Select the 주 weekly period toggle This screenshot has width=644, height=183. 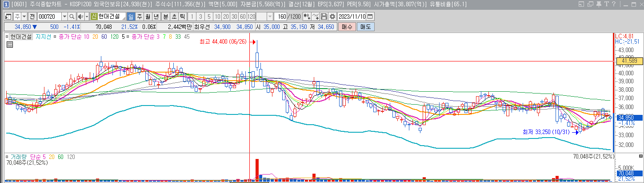coord(140,16)
